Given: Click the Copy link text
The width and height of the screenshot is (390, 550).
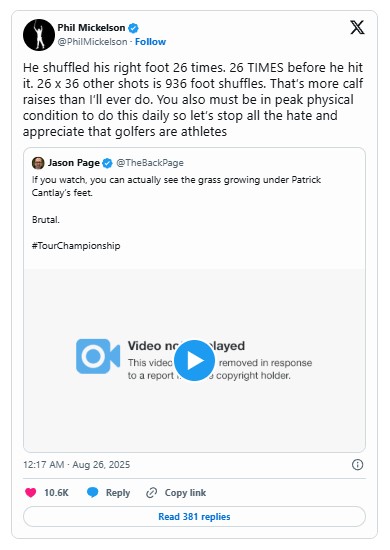Looking at the screenshot, I should [x=185, y=493].
